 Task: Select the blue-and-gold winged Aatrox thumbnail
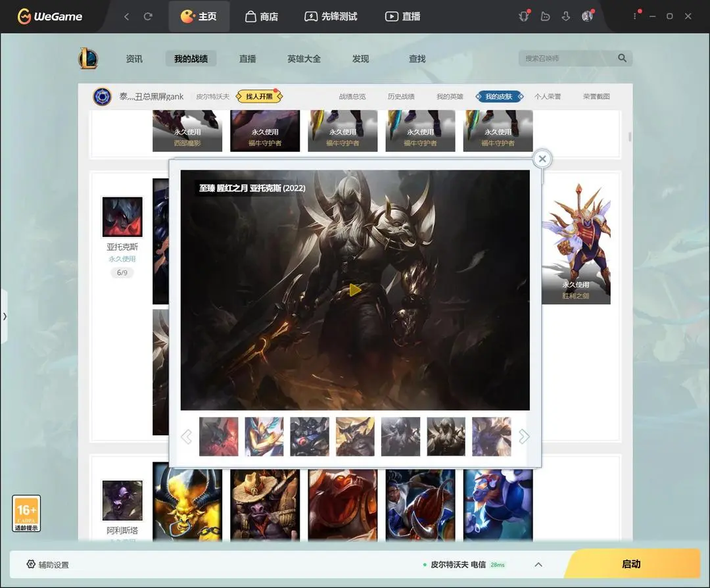coord(264,436)
